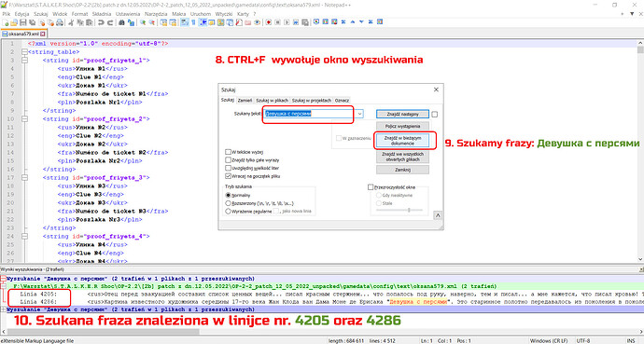Click the Cut scissors toolbar icon
Image resolution: width=644 pixels, height=344 pixels.
click(72, 22)
